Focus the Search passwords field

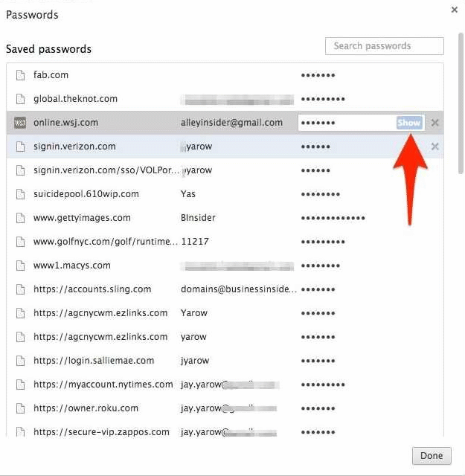coord(384,46)
